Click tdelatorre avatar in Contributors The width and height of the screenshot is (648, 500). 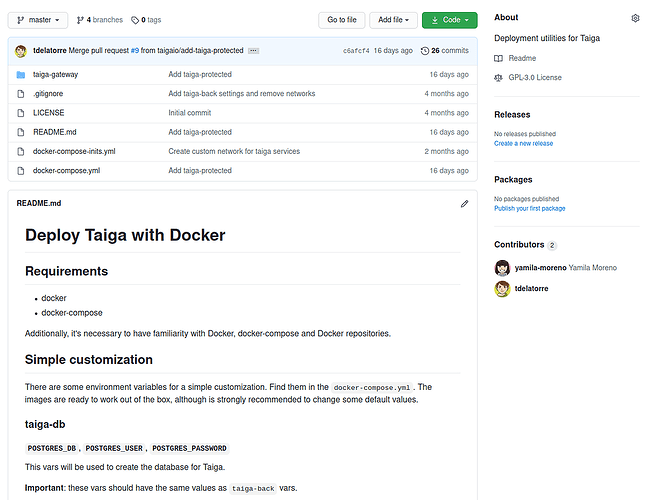(x=502, y=289)
